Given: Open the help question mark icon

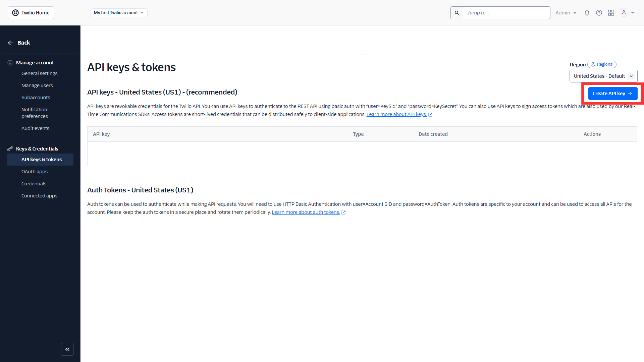Looking at the screenshot, I should tap(599, 12).
